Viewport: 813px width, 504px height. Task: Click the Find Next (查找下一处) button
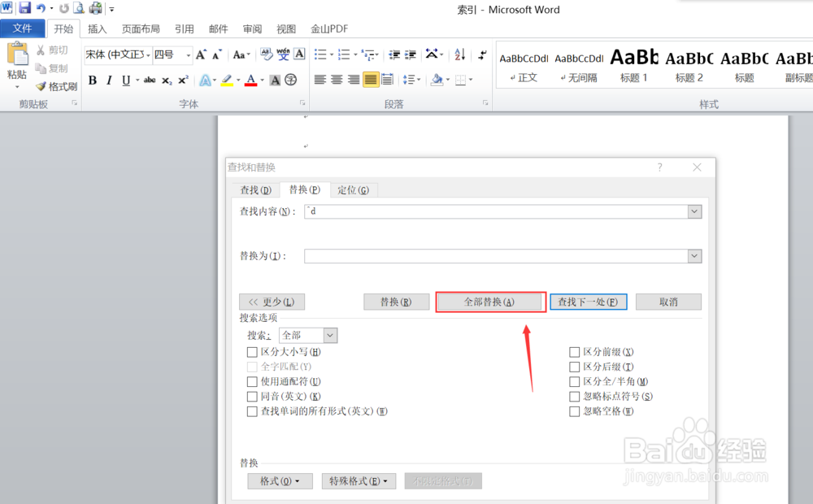[x=589, y=302]
